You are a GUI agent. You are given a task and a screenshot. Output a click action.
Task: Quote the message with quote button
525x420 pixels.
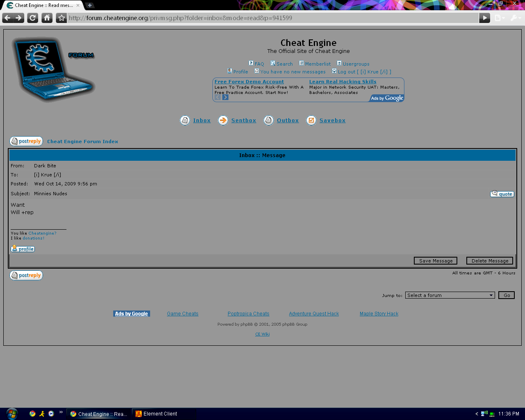coord(502,194)
